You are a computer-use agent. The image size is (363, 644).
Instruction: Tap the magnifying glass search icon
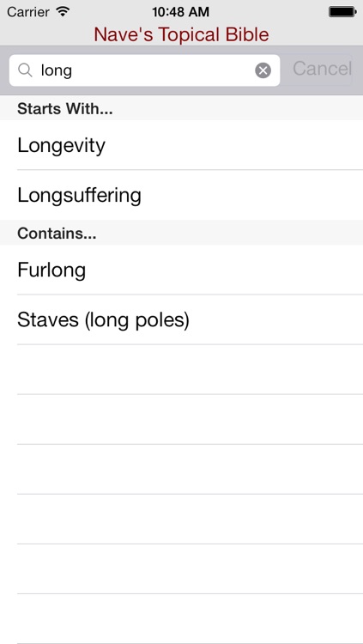(x=26, y=70)
